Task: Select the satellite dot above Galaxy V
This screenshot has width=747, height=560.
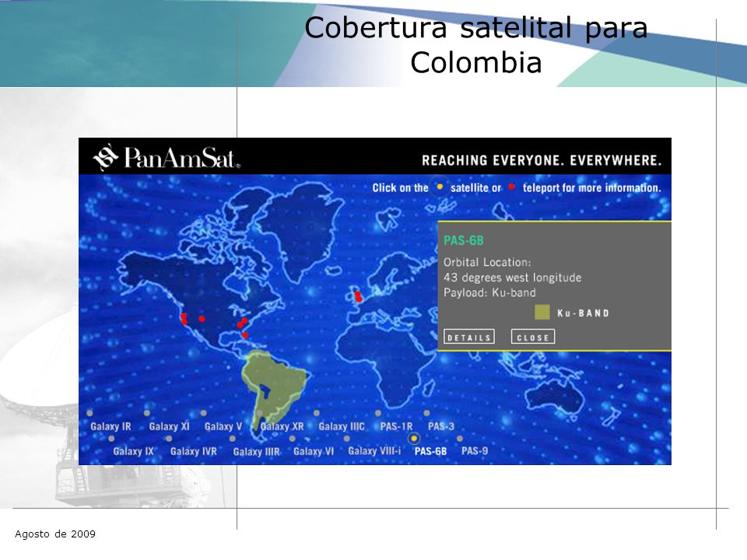Action: 203,413
